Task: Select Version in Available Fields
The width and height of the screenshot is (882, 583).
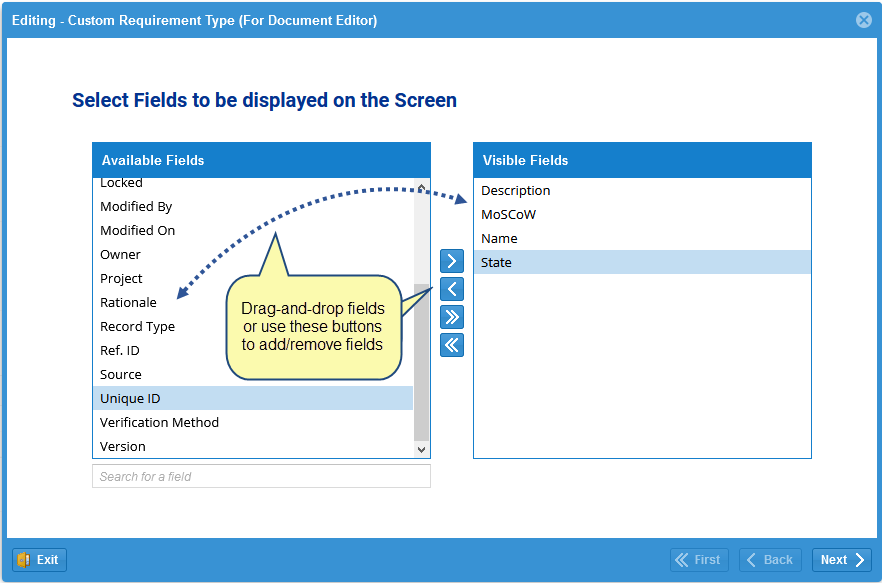Action: pyautogui.click(x=253, y=446)
